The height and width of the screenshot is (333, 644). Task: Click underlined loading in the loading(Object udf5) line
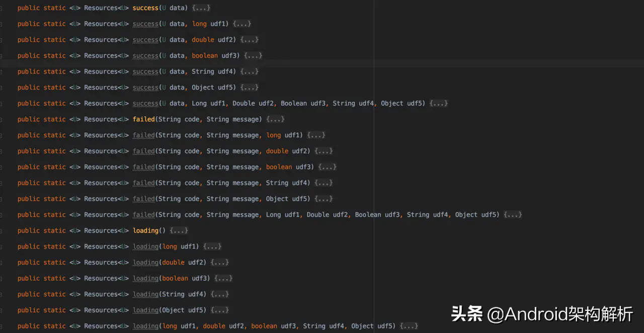coord(145,311)
